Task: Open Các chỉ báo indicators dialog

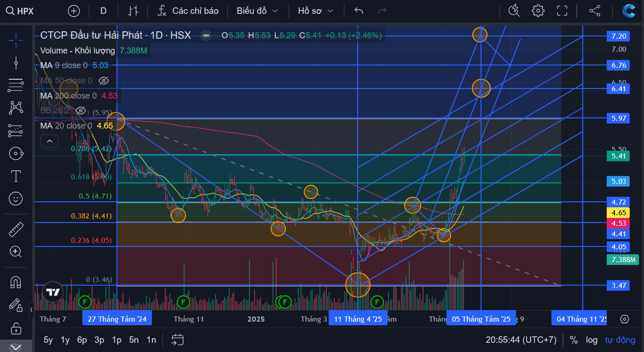Action: pos(188,11)
